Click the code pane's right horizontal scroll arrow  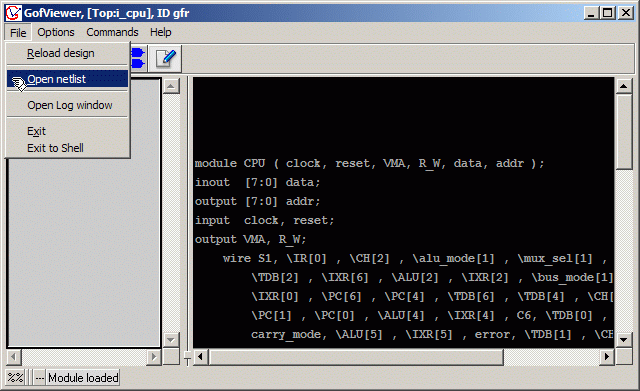pos(607,357)
